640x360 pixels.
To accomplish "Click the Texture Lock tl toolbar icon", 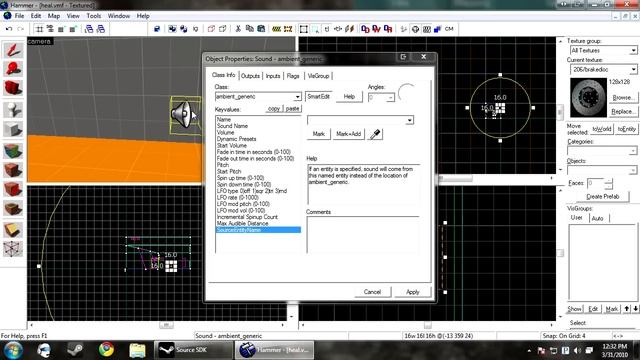I will coord(327,29).
